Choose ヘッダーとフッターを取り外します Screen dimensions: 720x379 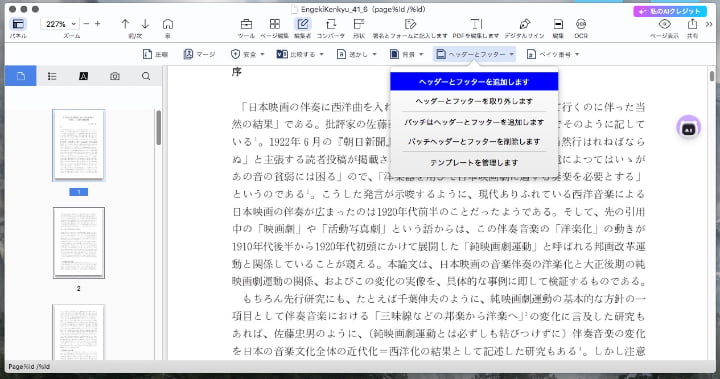point(474,101)
